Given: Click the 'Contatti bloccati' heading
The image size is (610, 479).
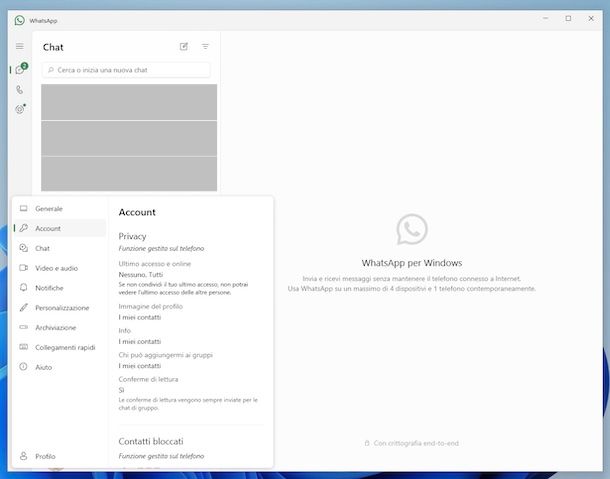Looking at the screenshot, I should point(151,441).
